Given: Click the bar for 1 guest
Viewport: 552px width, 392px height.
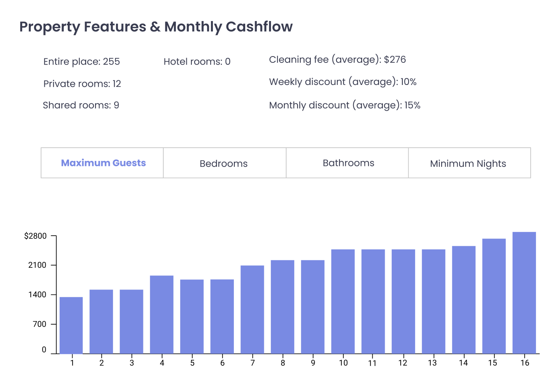Looking at the screenshot, I should pyautogui.click(x=71, y=325).
